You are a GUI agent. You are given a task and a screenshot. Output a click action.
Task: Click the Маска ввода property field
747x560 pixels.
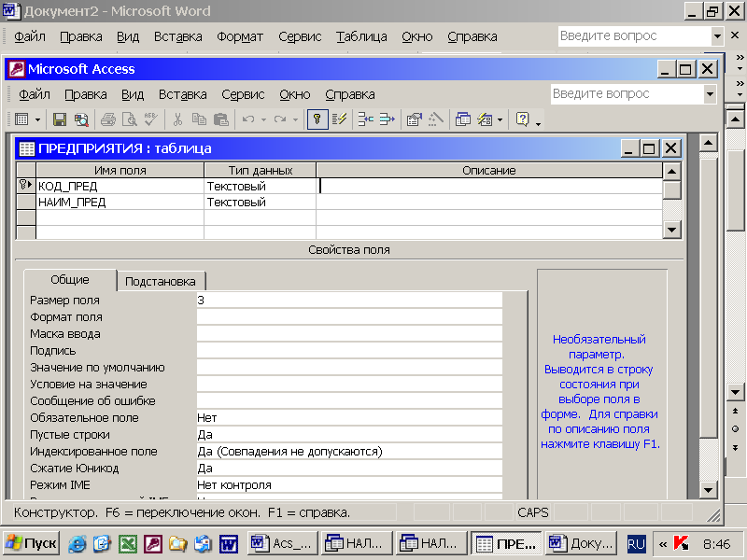[349, 334]
